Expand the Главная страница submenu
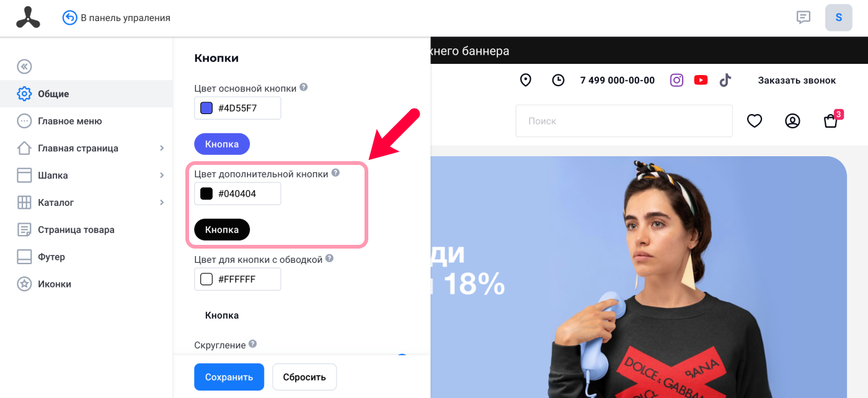868x398 pixels. pos(162,148)
